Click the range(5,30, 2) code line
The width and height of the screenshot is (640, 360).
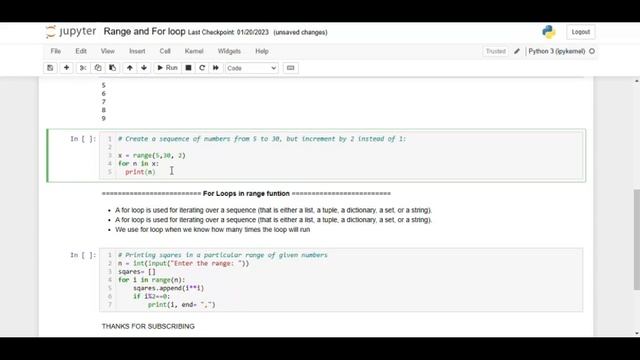pyautogui.click(x=152, y=156)
